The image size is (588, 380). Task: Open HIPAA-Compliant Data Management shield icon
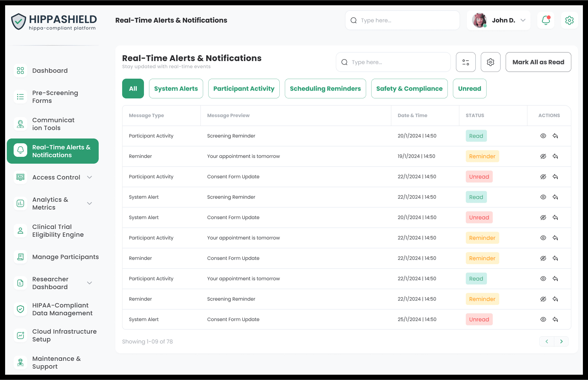20,309
